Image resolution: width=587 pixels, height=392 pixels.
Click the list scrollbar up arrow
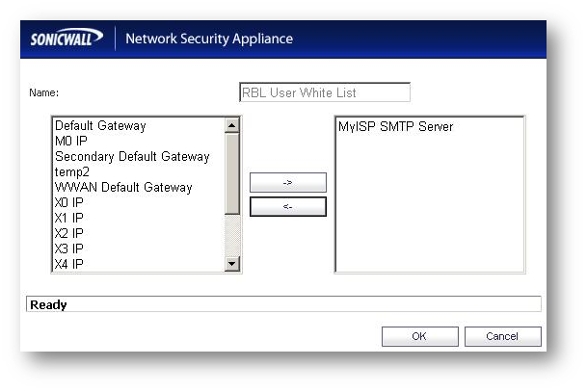point(232,125)
